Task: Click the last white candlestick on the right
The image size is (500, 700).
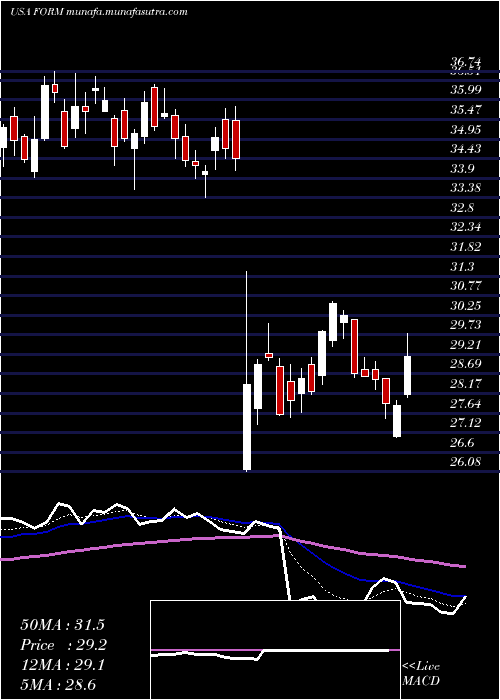Action: 407,365
